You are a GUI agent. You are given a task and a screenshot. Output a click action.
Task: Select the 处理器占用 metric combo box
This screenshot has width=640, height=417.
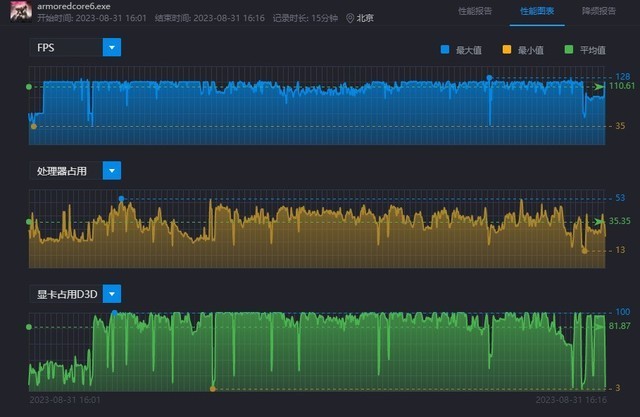(75, 171)
